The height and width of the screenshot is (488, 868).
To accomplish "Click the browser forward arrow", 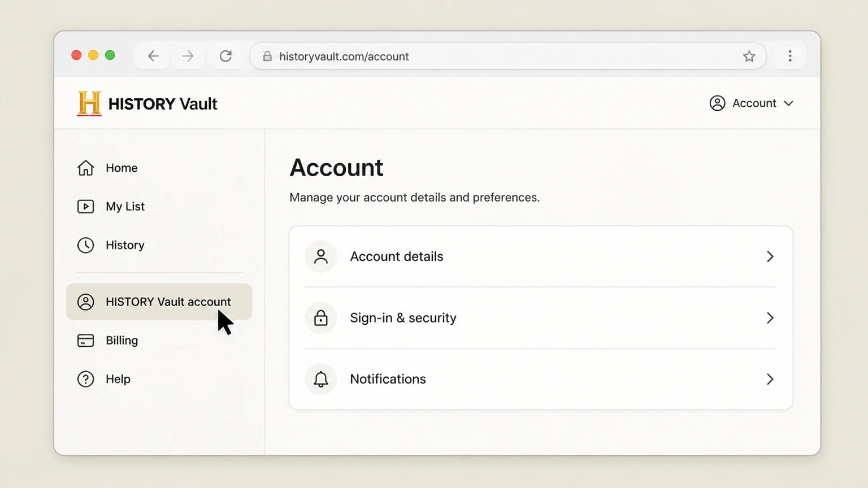I will [x=188, y=56].
